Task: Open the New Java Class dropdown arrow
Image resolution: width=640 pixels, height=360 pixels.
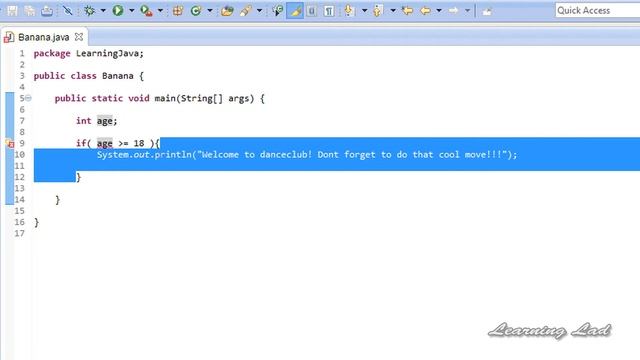Action: click(x=210, y=11)
